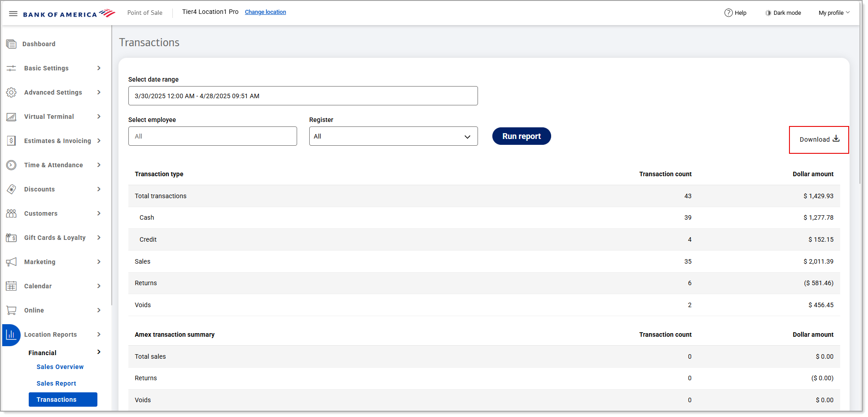Click the Change location link
Screen dimensions: 868x417
coord(265,12)
